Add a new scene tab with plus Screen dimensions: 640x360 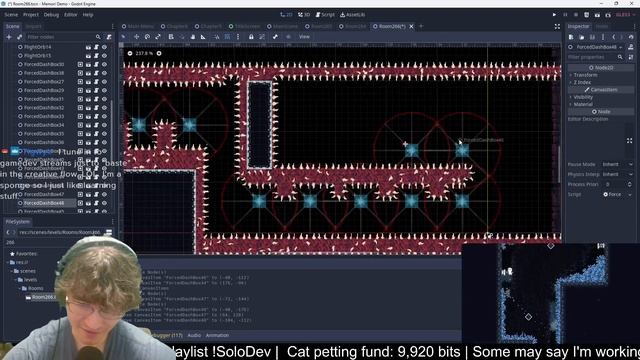point(421,27)
